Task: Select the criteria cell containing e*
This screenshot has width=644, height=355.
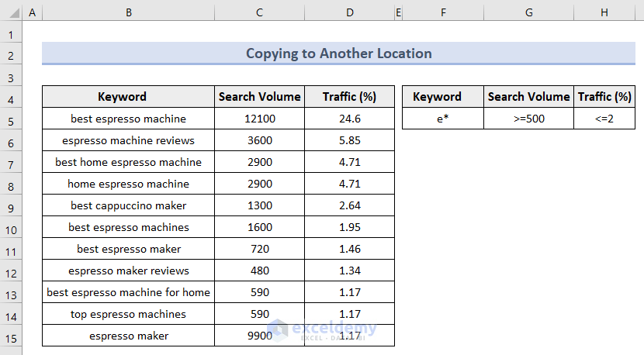Action: 443,119
